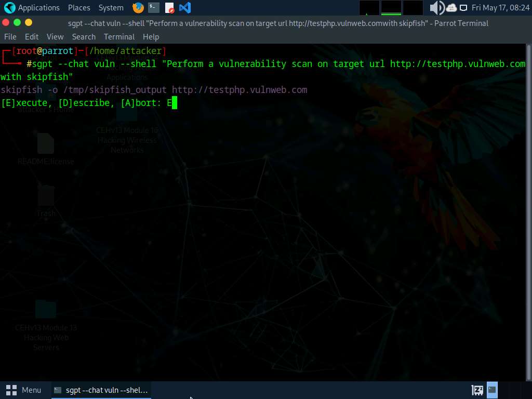Open the terminal Edit menu
Image resolution: width=532 pixels, height=399 pixels.
tap(32, 37)
